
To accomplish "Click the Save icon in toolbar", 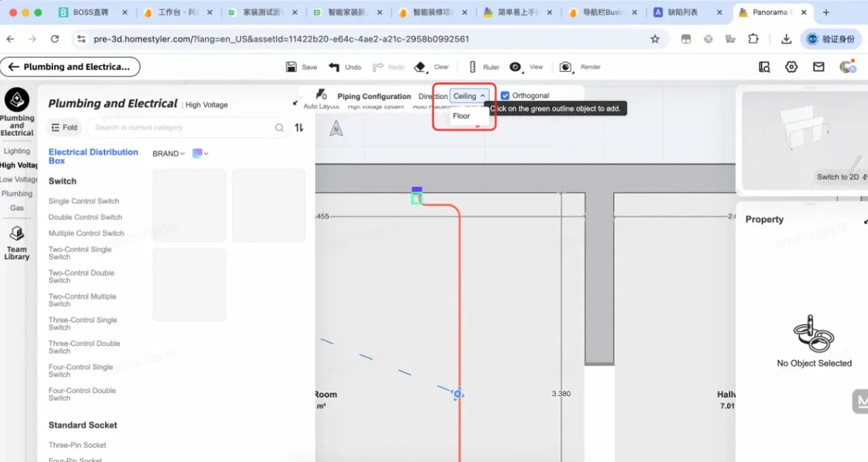I will coord(292,67).
